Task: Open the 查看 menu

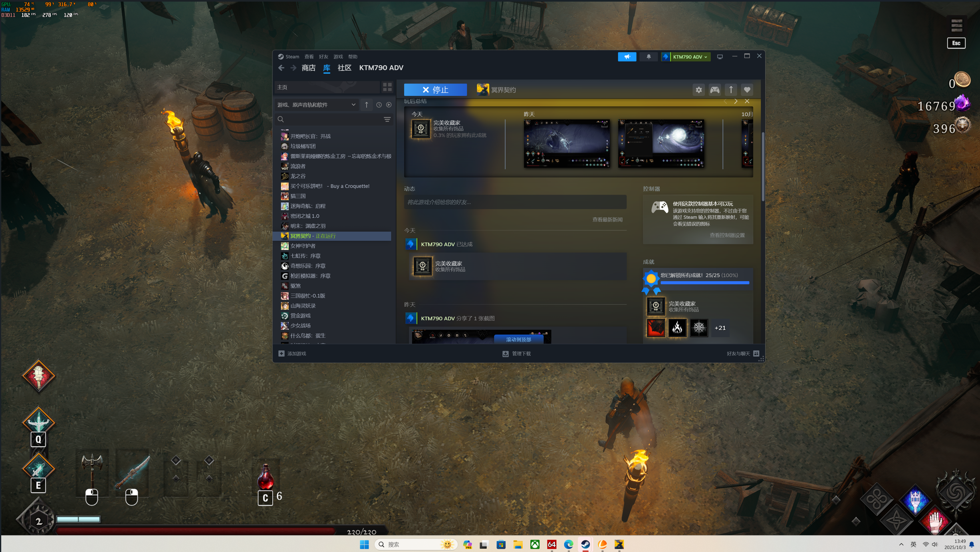Action: coord(309,57)
